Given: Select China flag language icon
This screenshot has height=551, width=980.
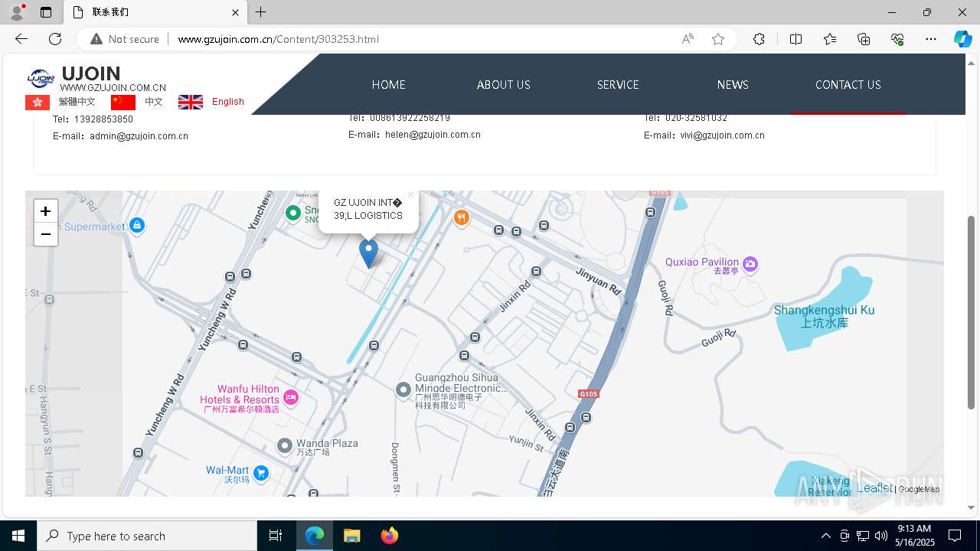Looking at the screenshot, I should click(x=123, y=102).
